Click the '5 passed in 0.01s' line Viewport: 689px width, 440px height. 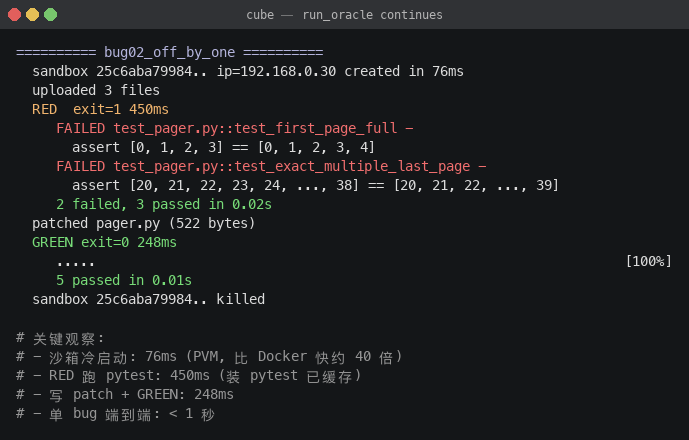[124, 280]
